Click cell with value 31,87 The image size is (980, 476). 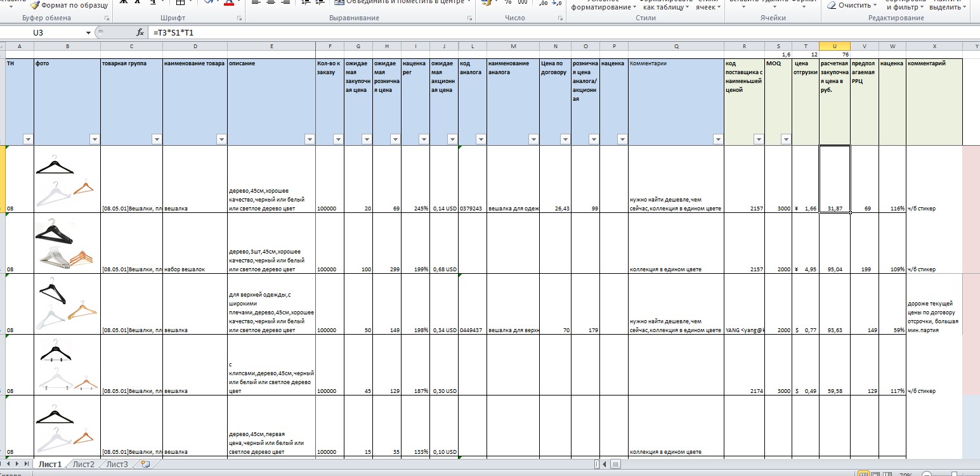click(x=834, y=179)
